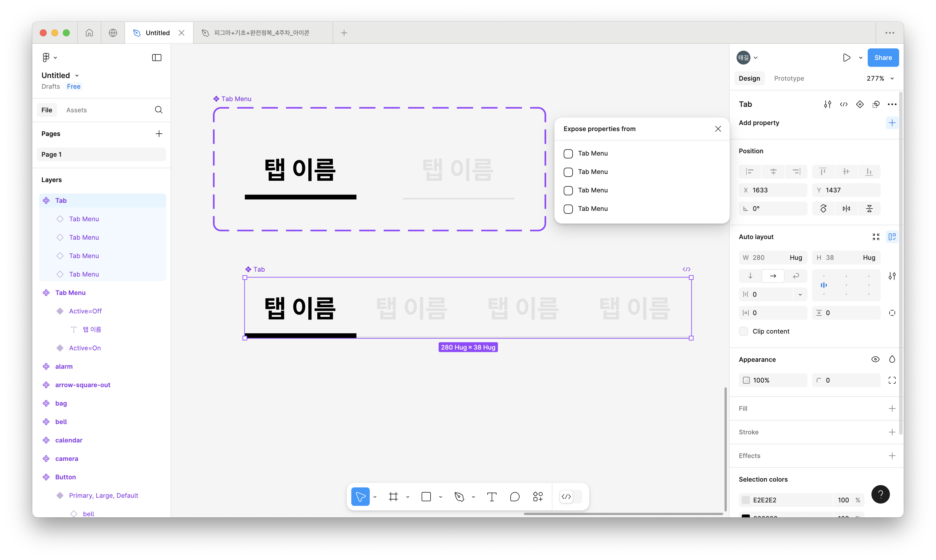Click the add property plus icon
This screenshot has width=936, height=560.
(892, 123)
